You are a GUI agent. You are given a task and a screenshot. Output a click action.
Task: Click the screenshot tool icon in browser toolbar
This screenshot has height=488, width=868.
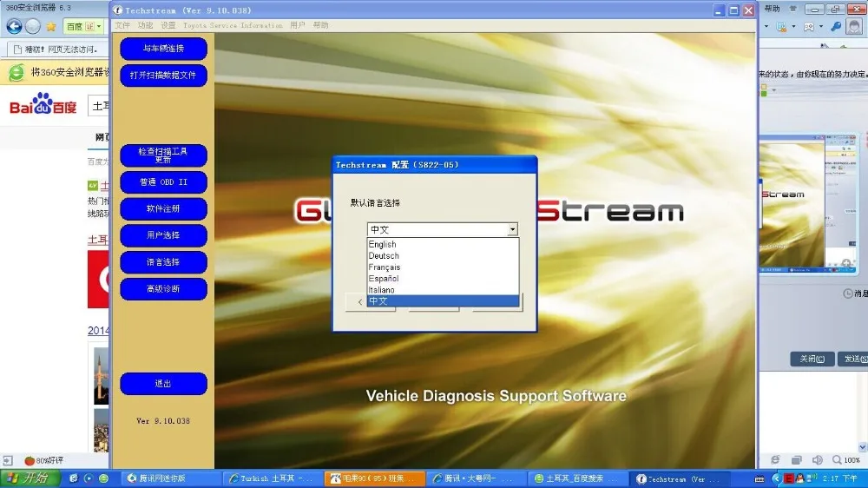782,27
